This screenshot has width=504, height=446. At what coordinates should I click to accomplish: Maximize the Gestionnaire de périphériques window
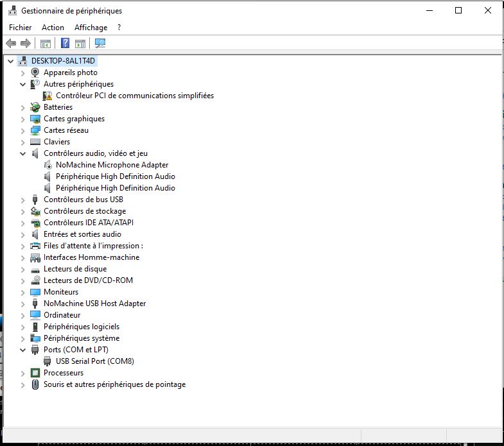point(458,10)
